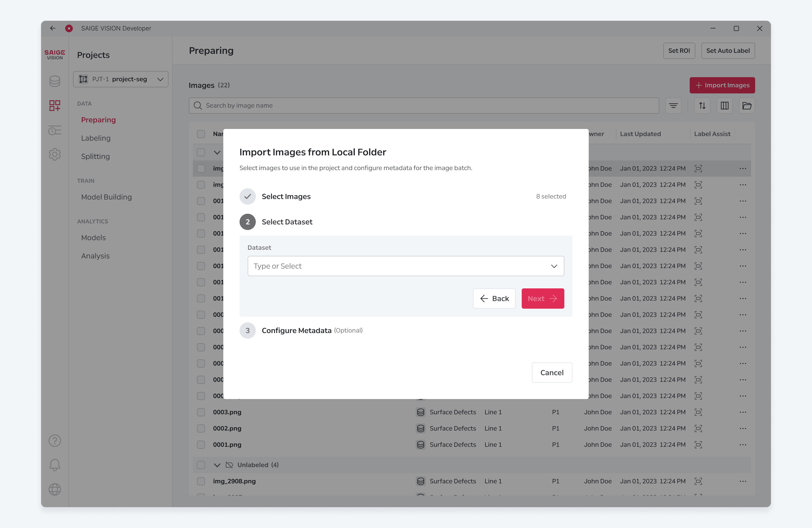The image size is (812, 528).
Task: Click the Next button
Action: (543, 299)
